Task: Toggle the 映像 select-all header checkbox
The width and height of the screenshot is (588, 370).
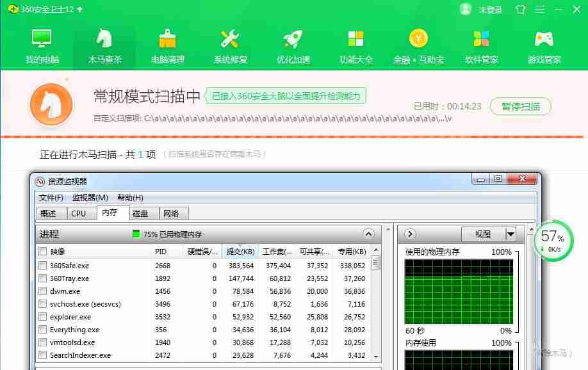Action: point(43,251)
